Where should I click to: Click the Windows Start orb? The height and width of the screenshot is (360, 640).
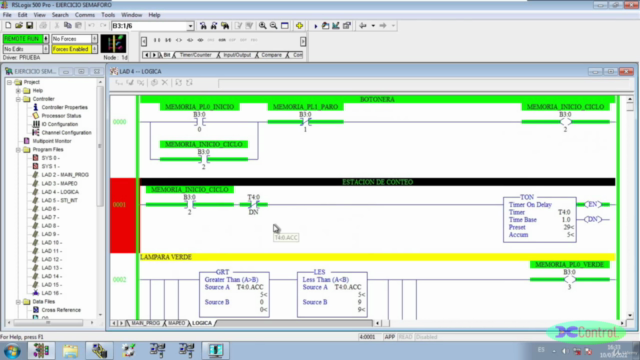point(12,351)
